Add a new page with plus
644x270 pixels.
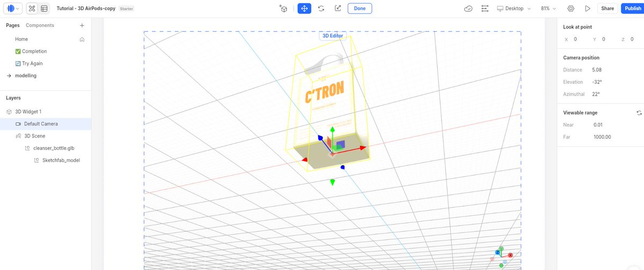click(82, 25)
